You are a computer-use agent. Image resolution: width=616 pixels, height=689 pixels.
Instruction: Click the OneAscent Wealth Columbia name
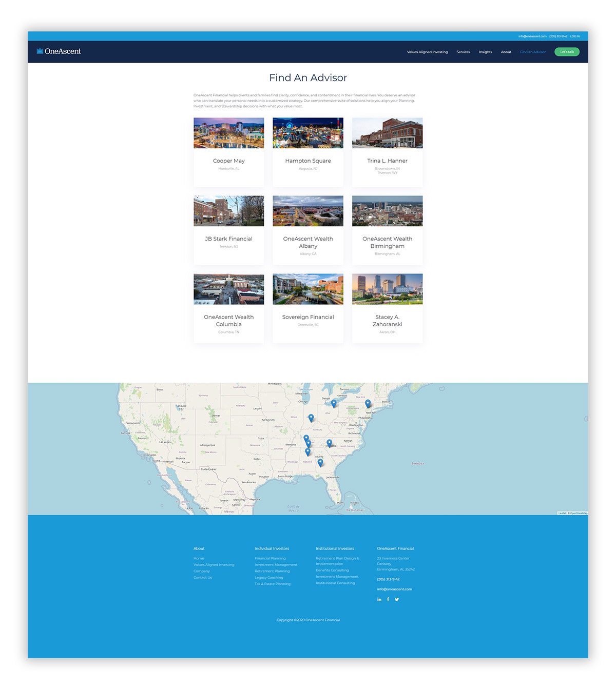(x=229, y=321)
